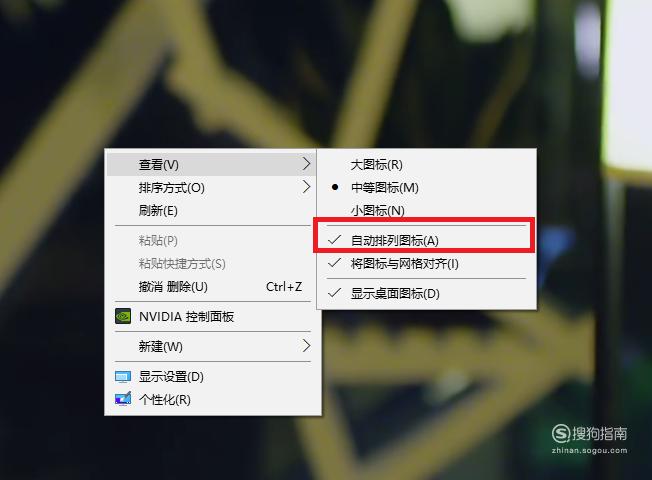
Task: Click the personalization icon
Action: coord(123,399)
